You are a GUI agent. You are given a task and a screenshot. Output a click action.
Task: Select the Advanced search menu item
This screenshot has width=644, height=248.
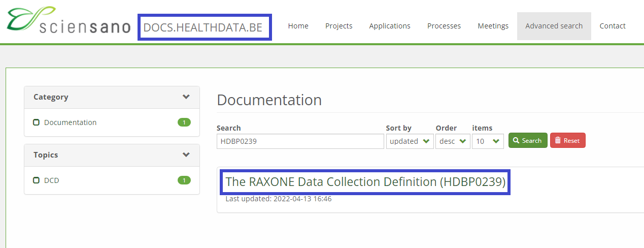point(554,26)
